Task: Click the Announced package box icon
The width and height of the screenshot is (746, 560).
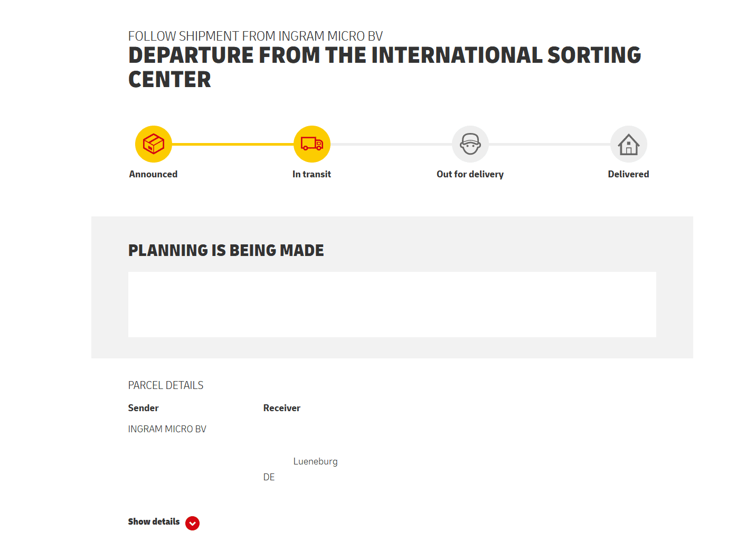Action: [x=154, y=144]
